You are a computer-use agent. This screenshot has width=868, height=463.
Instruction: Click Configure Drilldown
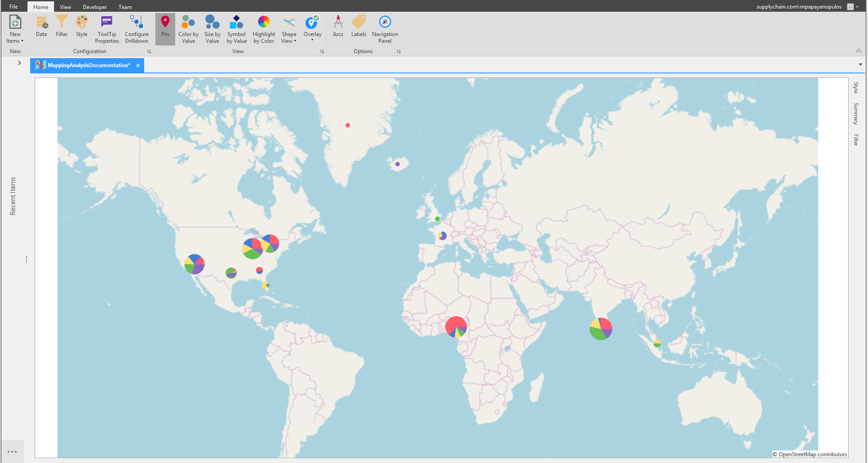[136, 29]
